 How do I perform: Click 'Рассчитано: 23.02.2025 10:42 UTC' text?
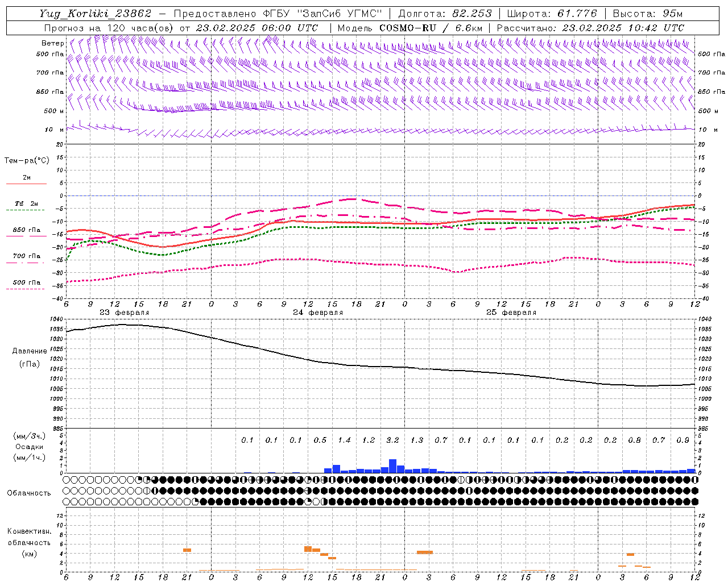pyautogui.click(x=591, y=28)
